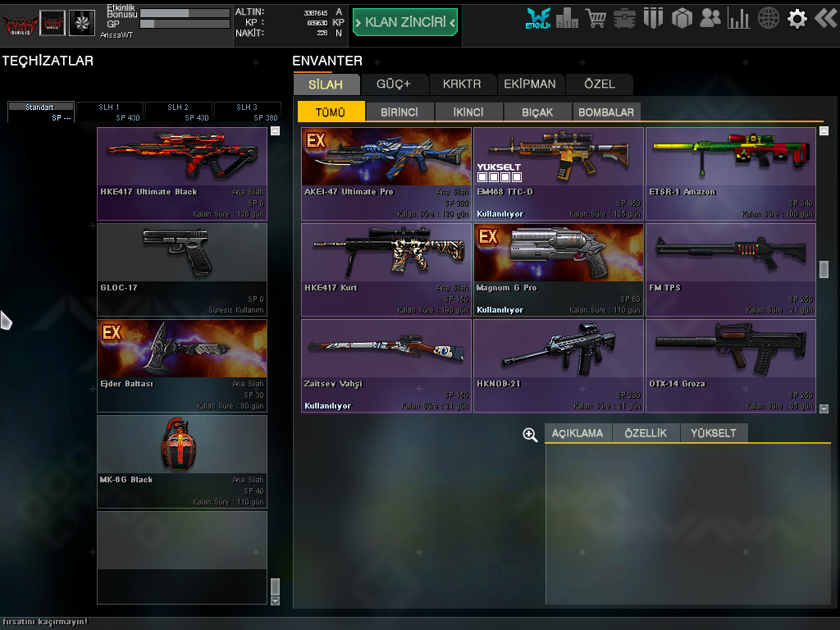The height and width of the screenshot is (630, 840).
Task: Open the ÖZELLİK properties tab
Action: [x=646, y=433]
